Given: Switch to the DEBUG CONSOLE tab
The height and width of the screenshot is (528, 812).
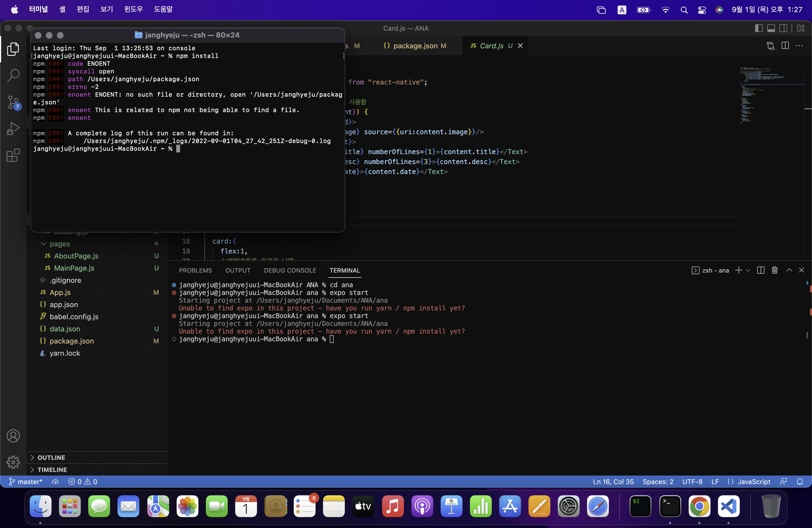Looking at the screenshot, I should [290, 270].
